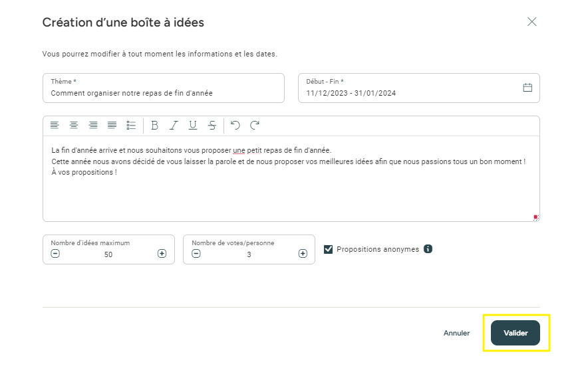Decrease Nombre de votes/personne
The height and width of the screenshot is (384, 588).
pos(196,254)
